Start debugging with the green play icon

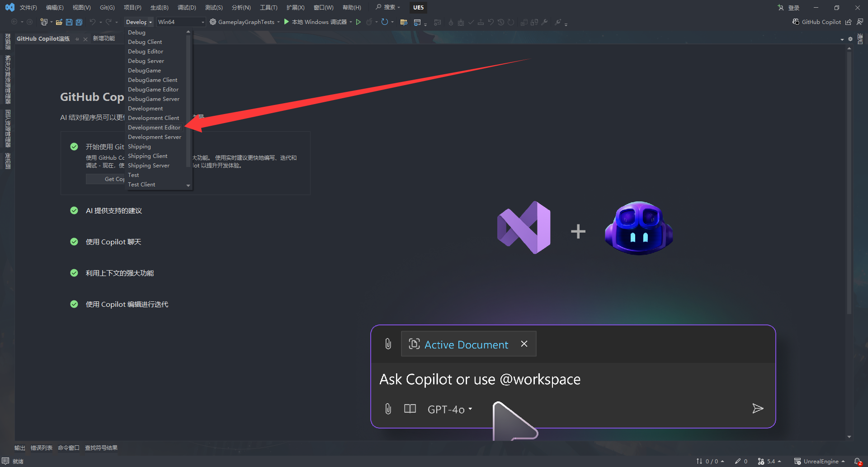click(286, 22)
